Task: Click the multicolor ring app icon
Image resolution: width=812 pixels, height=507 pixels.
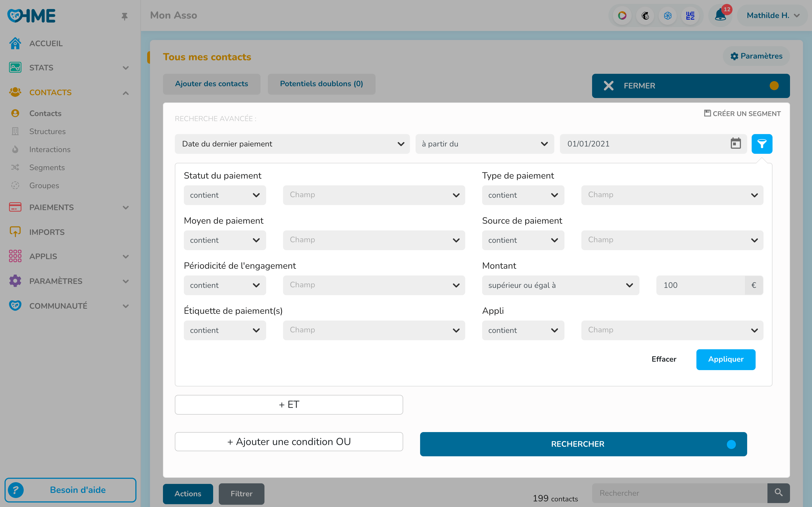Action: 622,15
